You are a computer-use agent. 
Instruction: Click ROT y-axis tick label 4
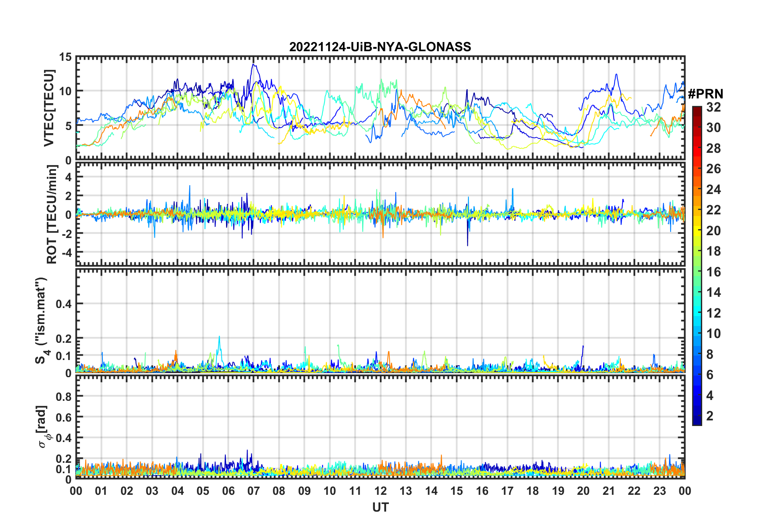click(69, 177)
